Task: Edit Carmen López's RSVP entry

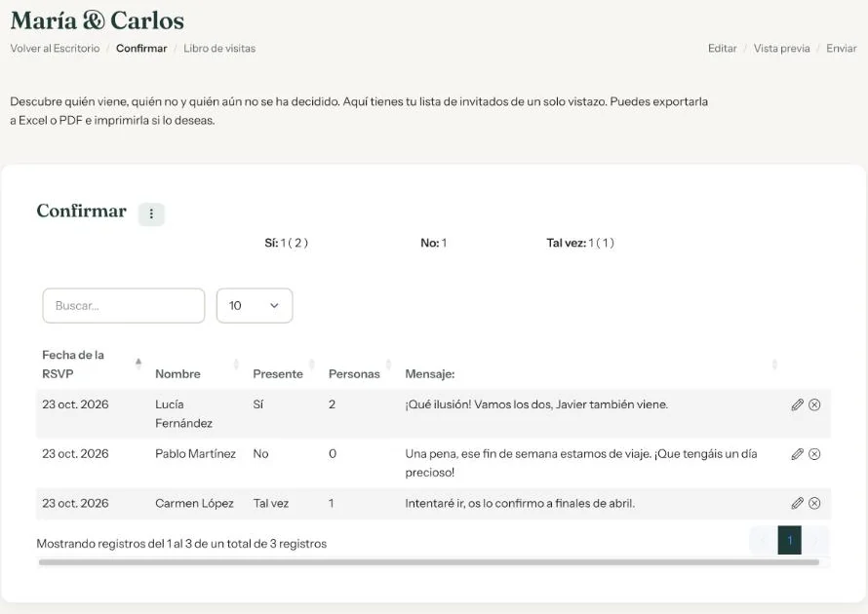Action: coord(797,503)
